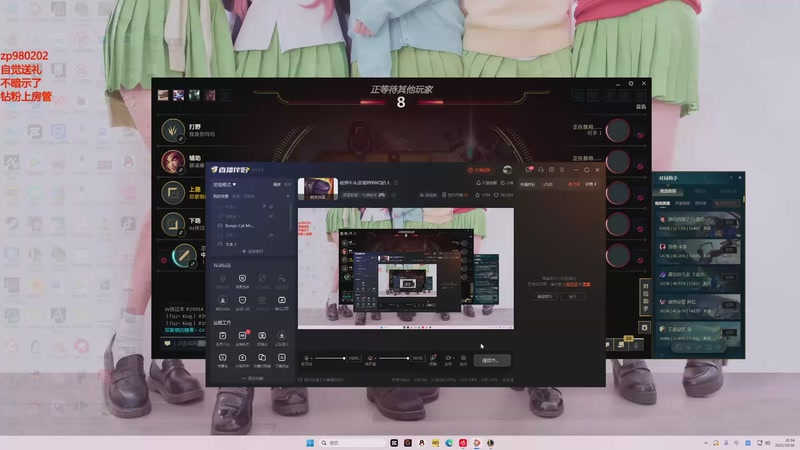This screenshot has width=800, height=450.
Task: Open the first icon in the second live tools row
Action: (222, 358)
